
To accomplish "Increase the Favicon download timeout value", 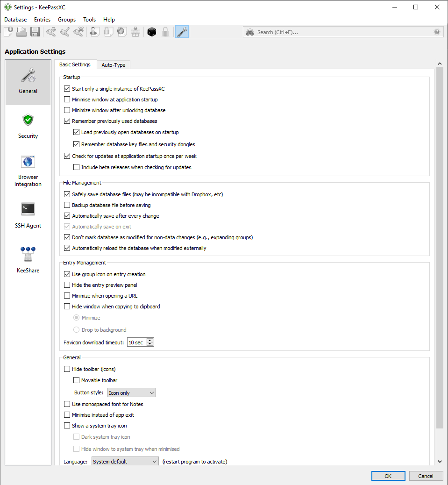I will [x=150, y=340].
